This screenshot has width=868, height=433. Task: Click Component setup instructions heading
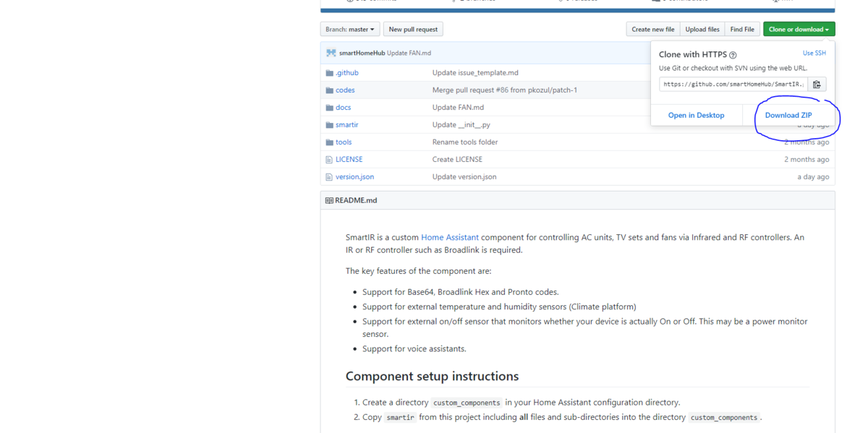(432, 376)
